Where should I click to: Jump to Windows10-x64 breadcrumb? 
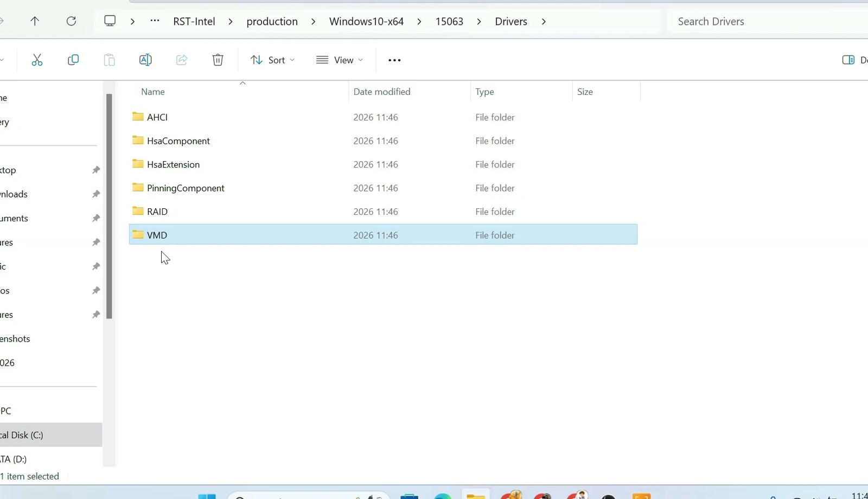pos(366,22)
